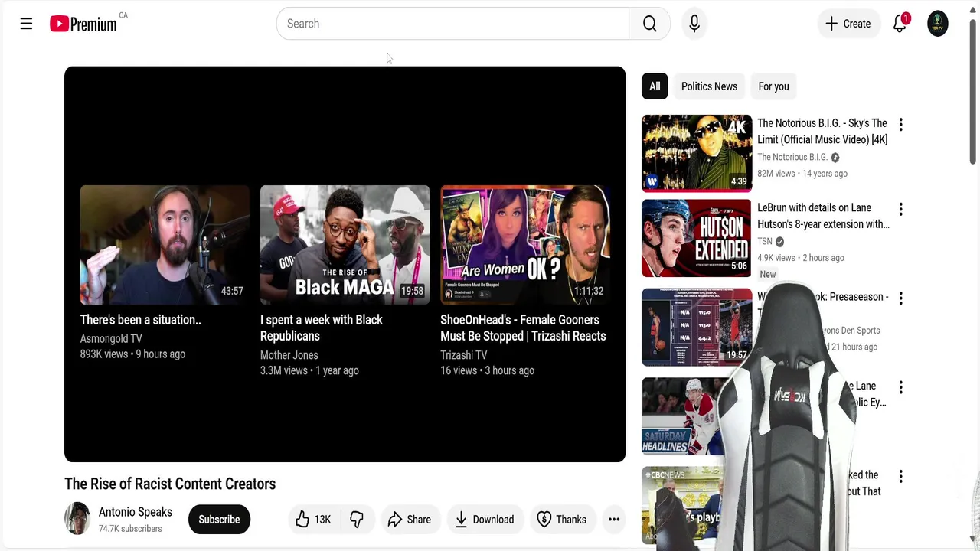Click 'LeBrun with details on Lane Hutson's' title

coord(823,216)
